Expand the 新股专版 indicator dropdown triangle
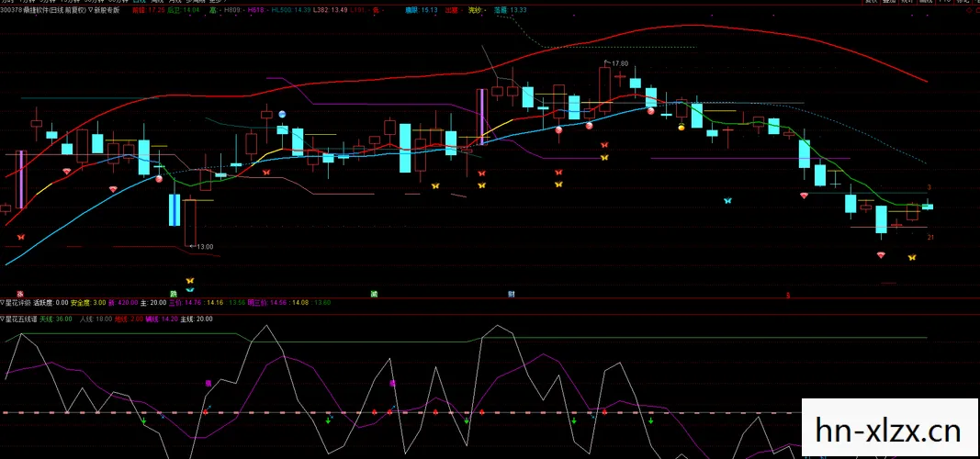The width and height of the screenshot is (980, 459). click(x=91, y=11)
